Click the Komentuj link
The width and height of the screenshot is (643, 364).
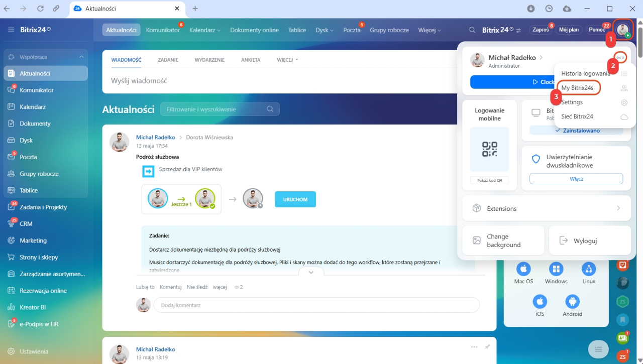coord(170,287)
